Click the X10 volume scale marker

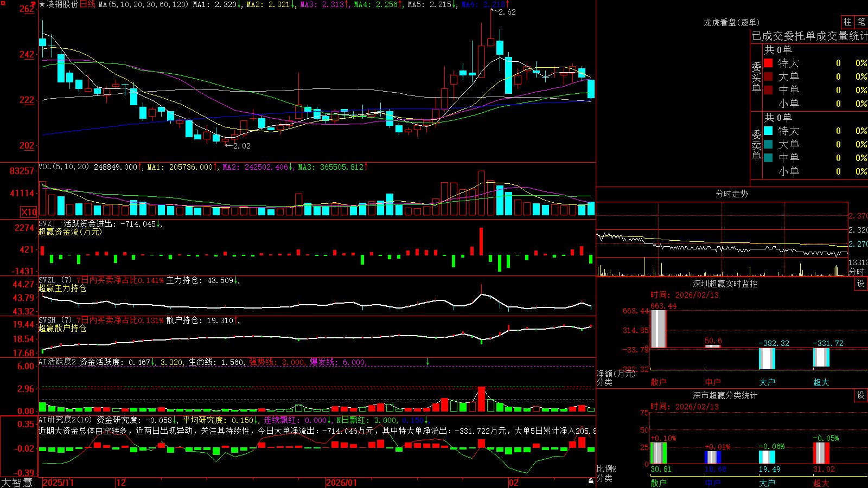[29, 212]
